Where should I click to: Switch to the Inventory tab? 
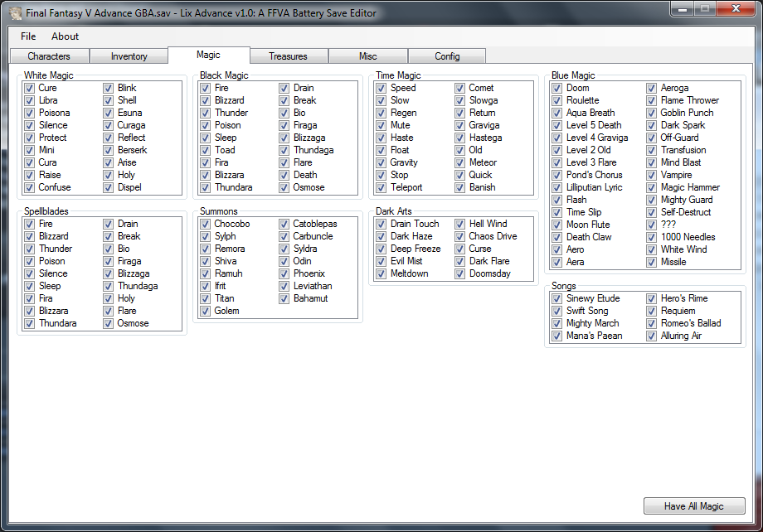[x=129, y=56]
